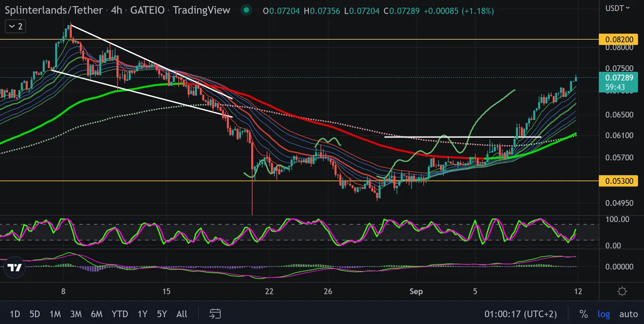Toggle log scale mode
Screen dimensions: 644x324
(604, 314)
